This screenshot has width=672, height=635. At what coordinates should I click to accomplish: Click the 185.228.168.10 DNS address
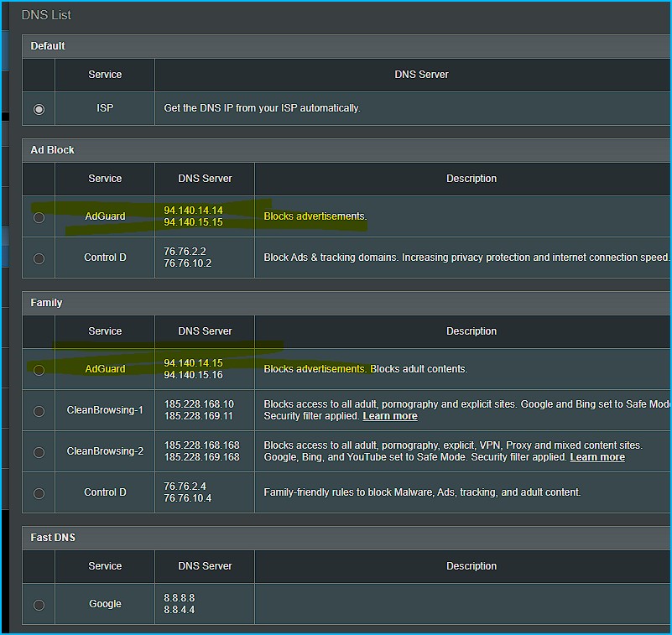[x=199, y=404]
